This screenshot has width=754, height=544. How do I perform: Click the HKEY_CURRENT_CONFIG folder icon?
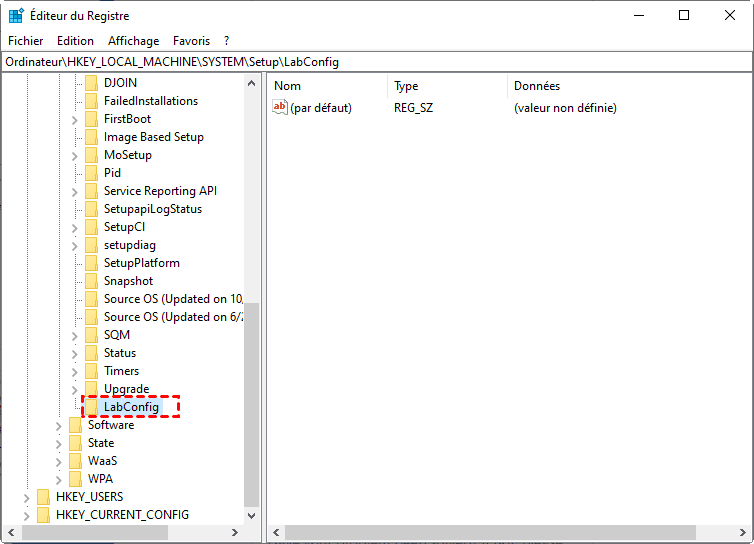point(43,515)
